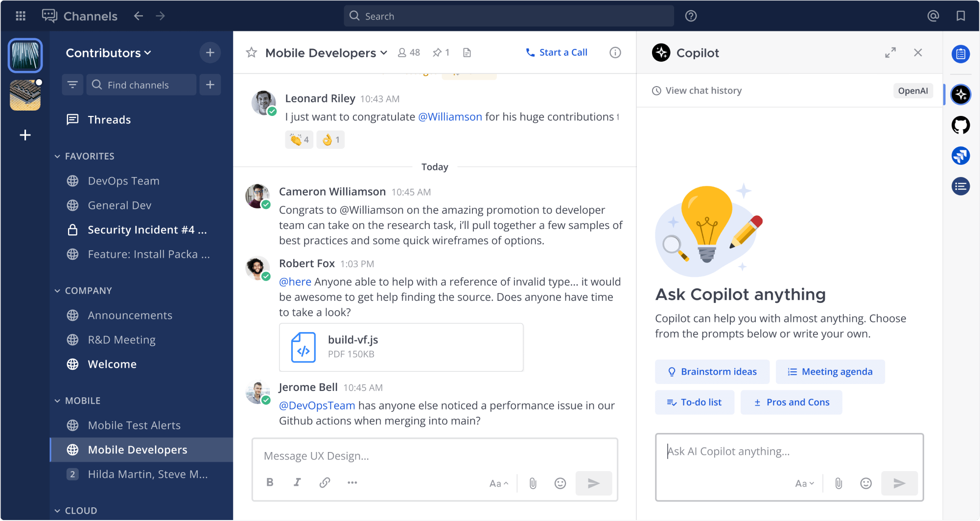Send the Copilot prompt

tap(899, 483)
